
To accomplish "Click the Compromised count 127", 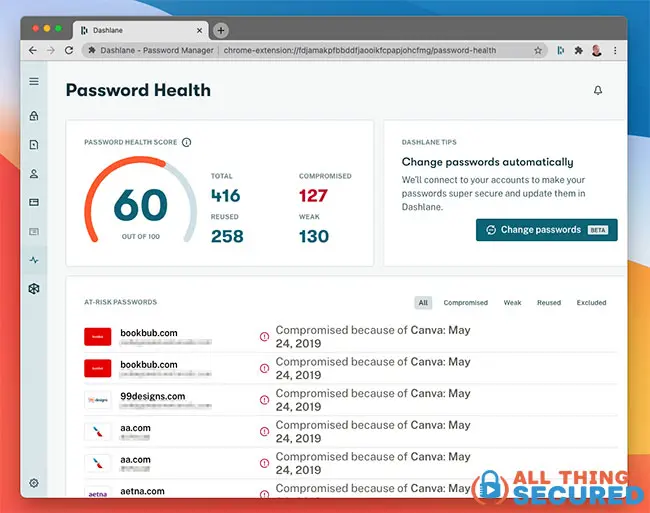I will coord(313,196).
